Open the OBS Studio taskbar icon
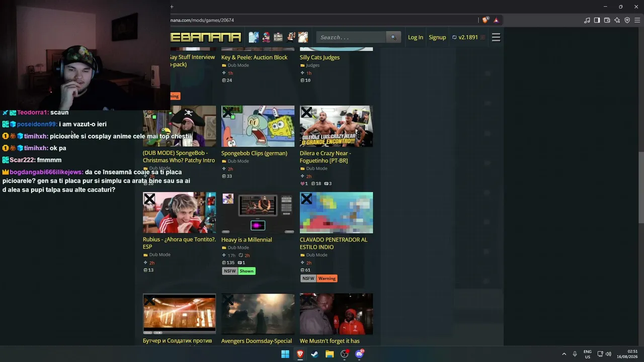 click(x=344, y=354)
